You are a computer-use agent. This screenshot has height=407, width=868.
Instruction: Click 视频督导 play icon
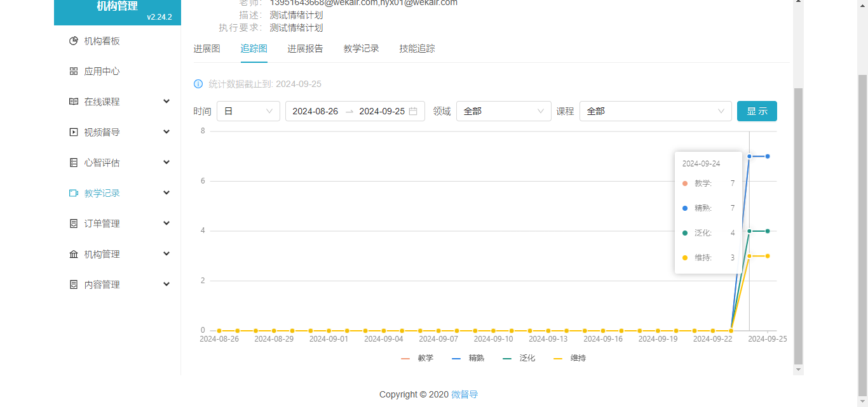pyautogui.click(x=74, y=133)
